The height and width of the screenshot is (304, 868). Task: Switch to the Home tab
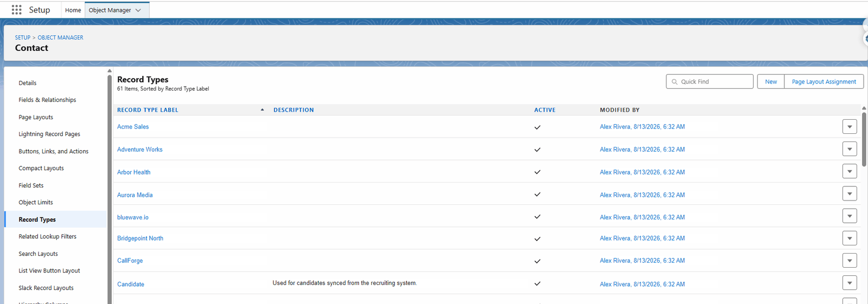click(73, 10)
